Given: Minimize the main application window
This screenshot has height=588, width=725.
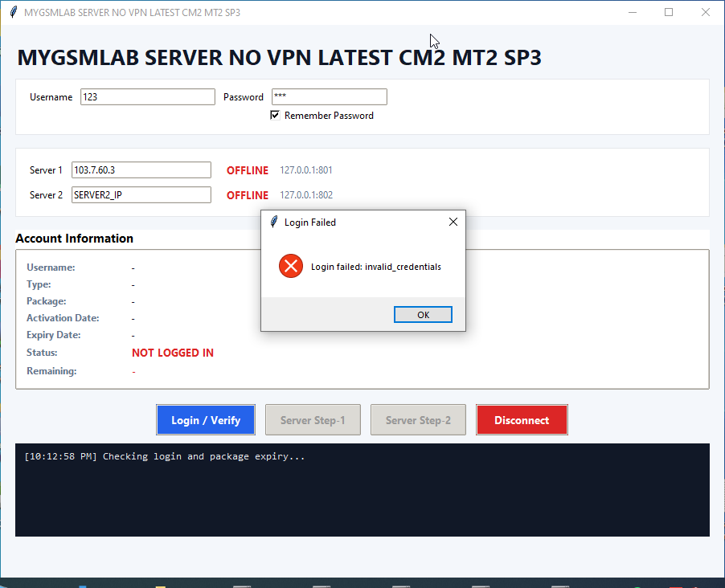Looking at the screenshot, I should pyautogui.click(x=633, y=12).
